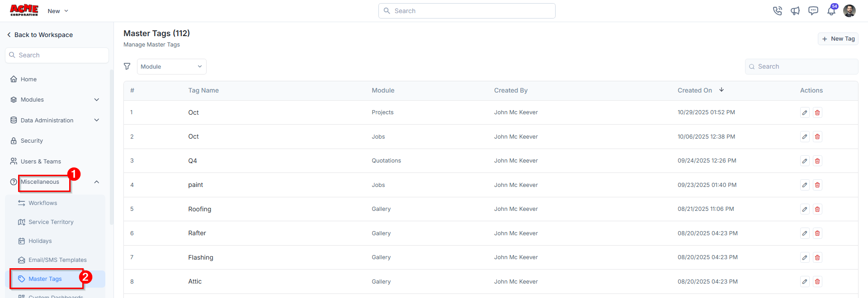The height and width of the screenshot is (298, 868).
Task: Click the Roofing tag name
Action: pyautogui.click(x=200, y=209)
